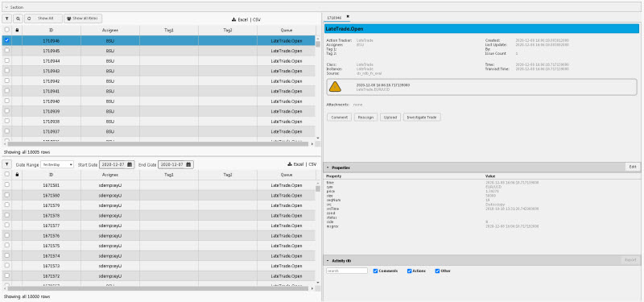Toggle select-all checkbox in top table header
Image resolution: width=644 pixels, height=302 pixels.
7,30
